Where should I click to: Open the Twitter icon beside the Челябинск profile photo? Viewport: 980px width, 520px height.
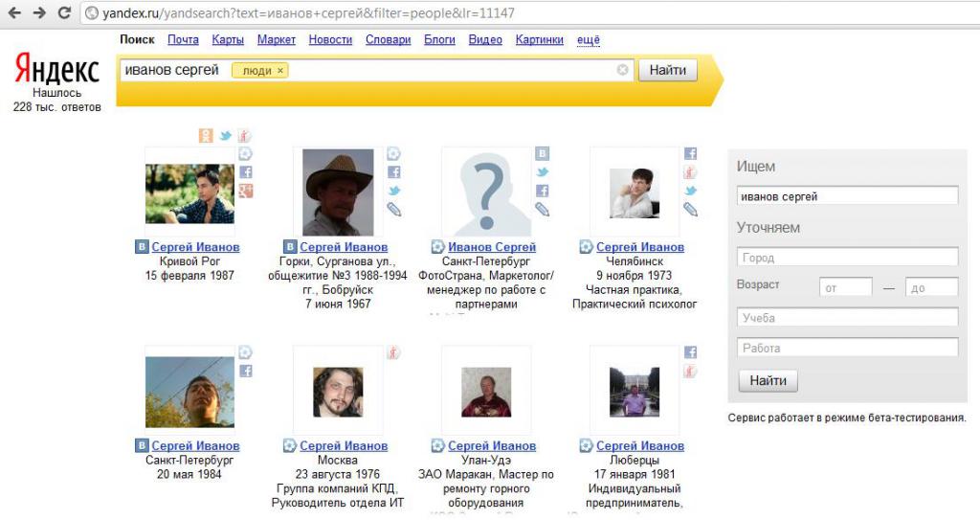point(690,191)
